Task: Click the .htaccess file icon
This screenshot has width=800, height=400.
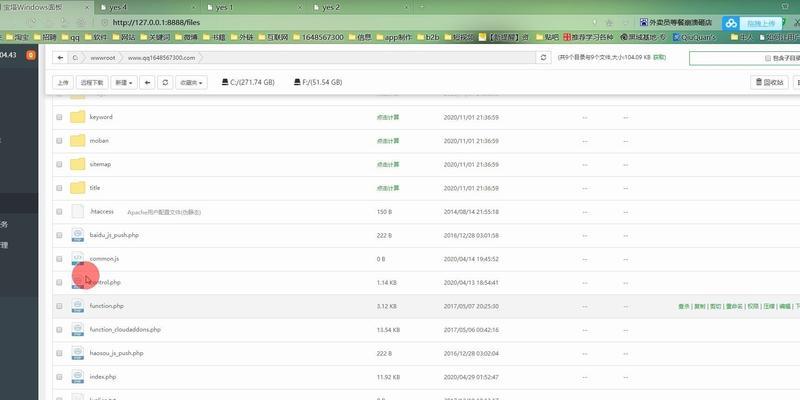Action: pos(78,211)
